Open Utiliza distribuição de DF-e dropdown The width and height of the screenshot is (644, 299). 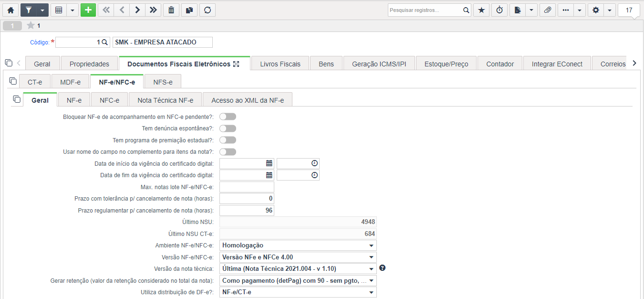point(298,292)
